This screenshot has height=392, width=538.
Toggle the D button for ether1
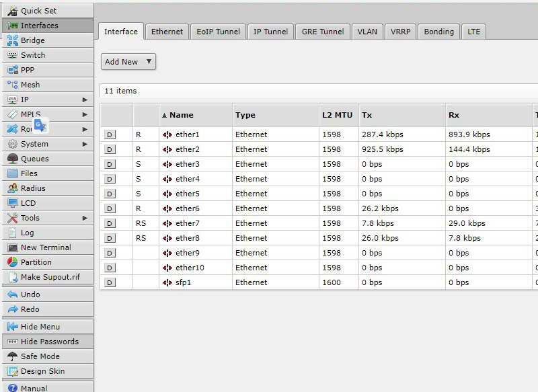pos(110,134)
